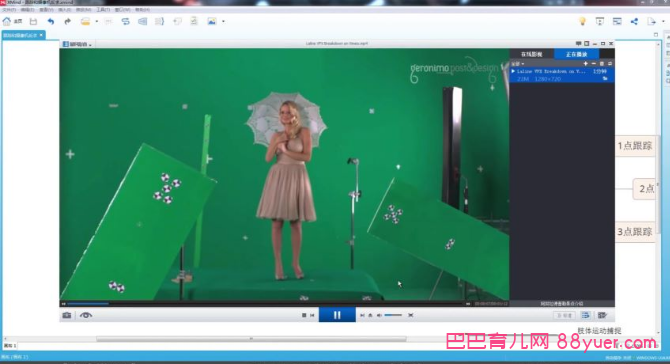The image size is (670, 364).
Task: Select the 3点跟踪 topic node
Action: click(x=635, y=232)
